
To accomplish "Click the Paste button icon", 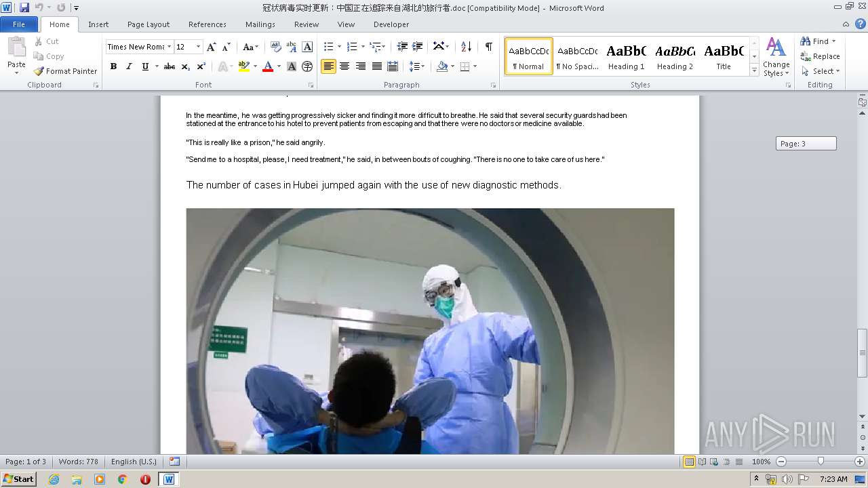I will coord(16,48).
